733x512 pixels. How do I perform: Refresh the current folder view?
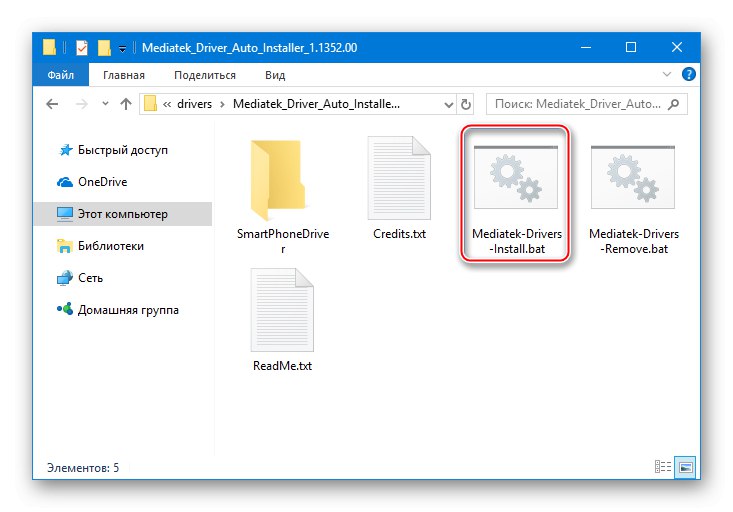[466, 104]
